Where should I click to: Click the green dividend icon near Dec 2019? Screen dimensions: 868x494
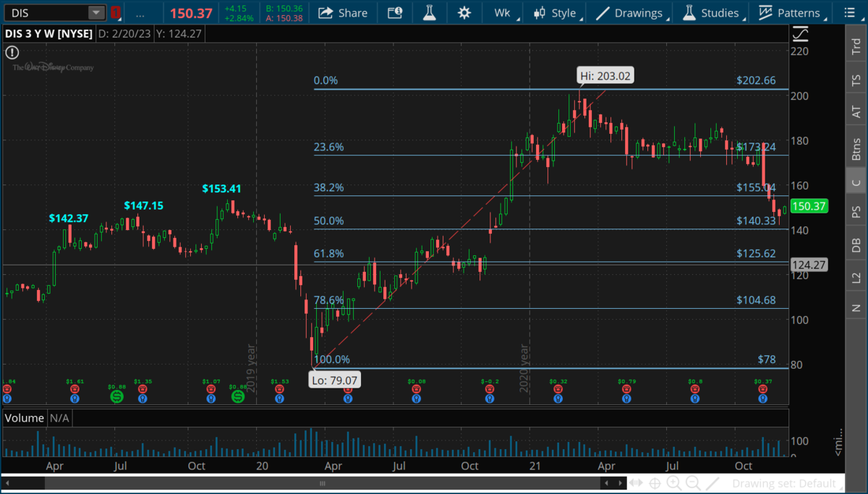(238, 397)
